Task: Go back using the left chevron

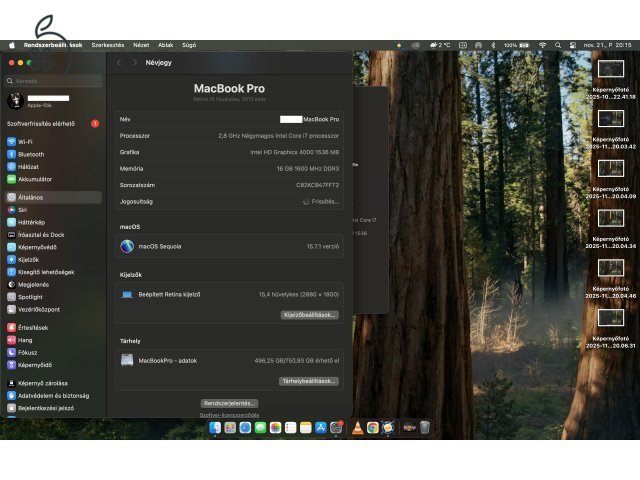Action: 119,62
